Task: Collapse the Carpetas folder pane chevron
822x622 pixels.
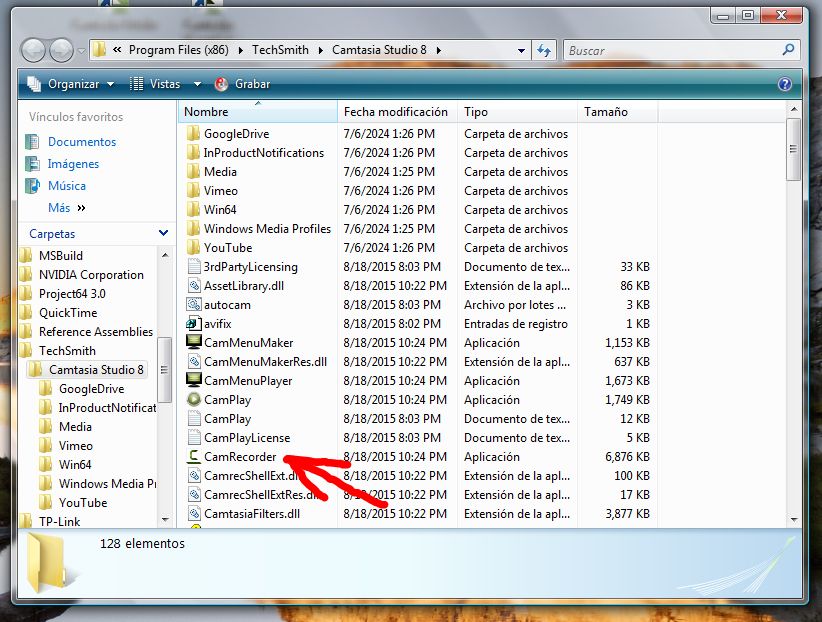Action: (x=163, y=233)
